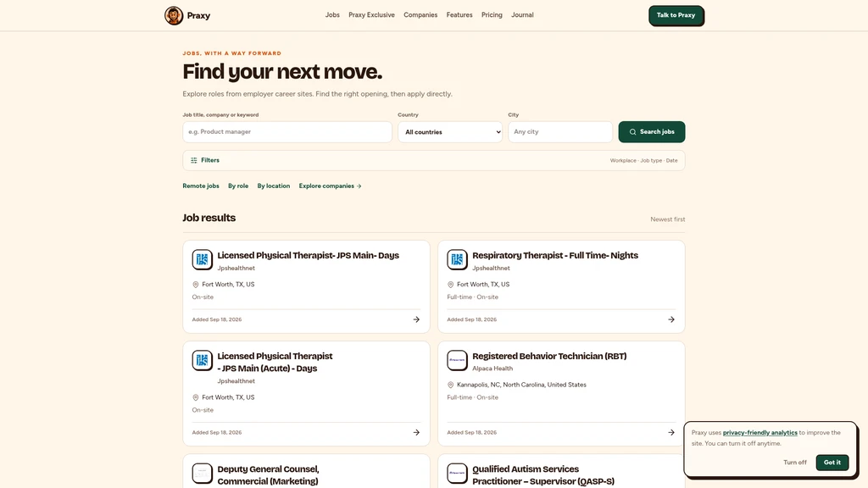Open Pricing nav item

pos(492,15)
